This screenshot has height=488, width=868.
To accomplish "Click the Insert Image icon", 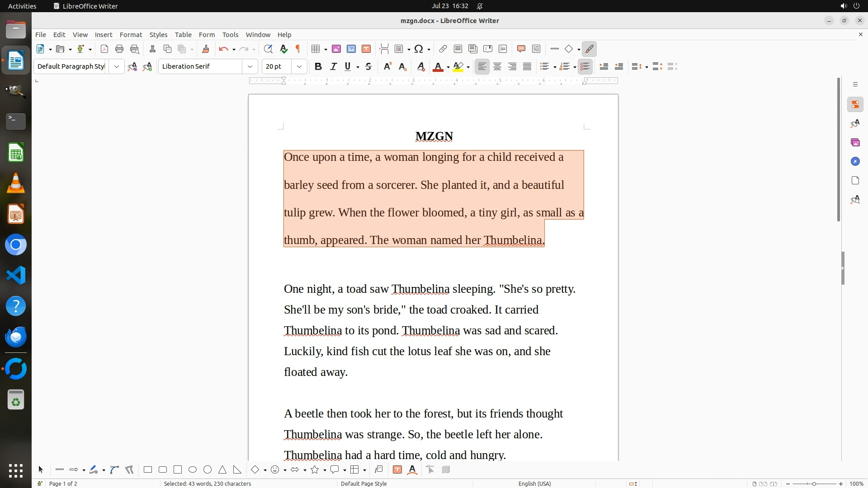I will 336,49.
